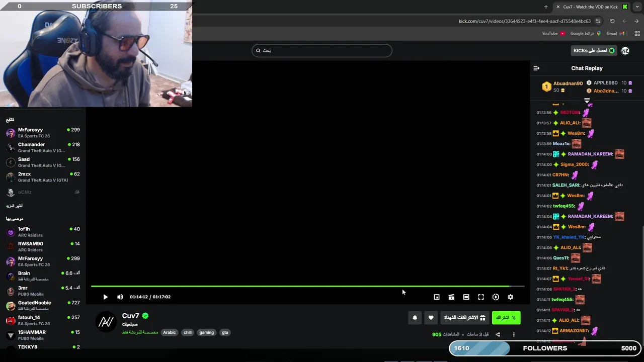Click RAMADAN_KAREEM at 01:14:00 in chat
Image resolution: width=644 pixels, height=362 pixels.
coord(590,154)
